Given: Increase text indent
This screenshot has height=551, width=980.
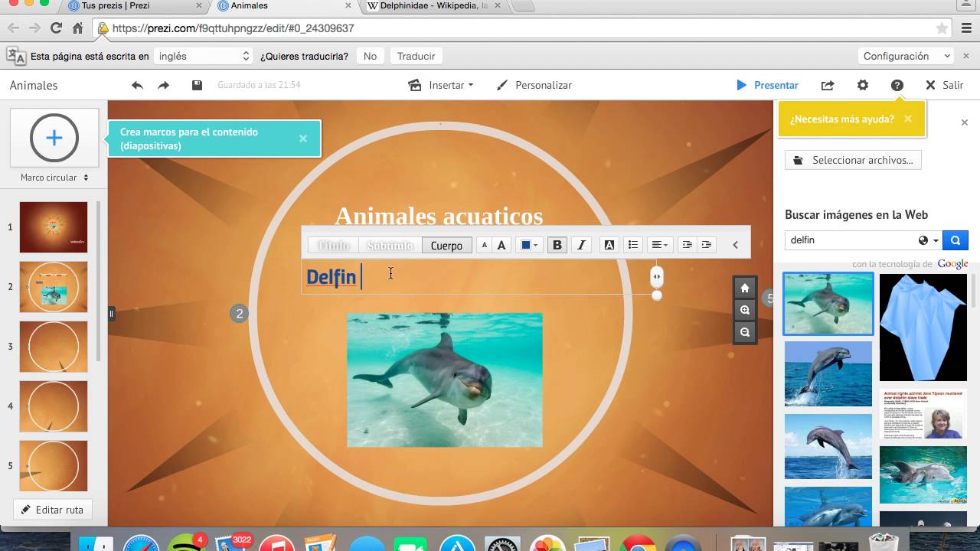Looking at the screenshot, I should click(707, 245).
